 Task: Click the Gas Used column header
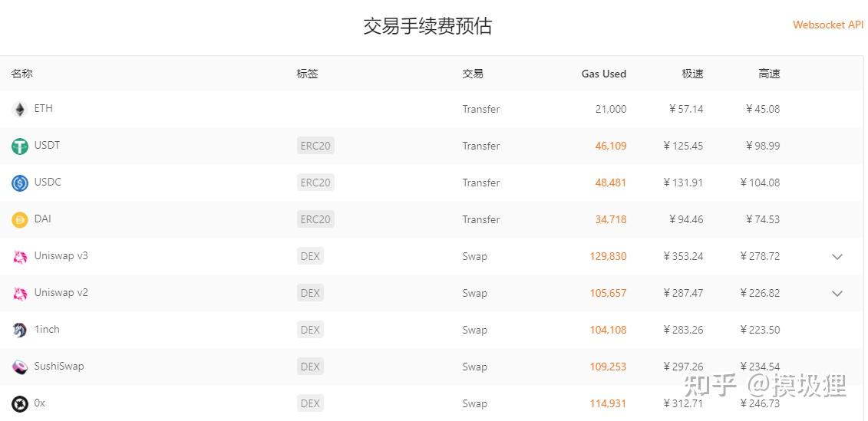(x=603, y=74)
